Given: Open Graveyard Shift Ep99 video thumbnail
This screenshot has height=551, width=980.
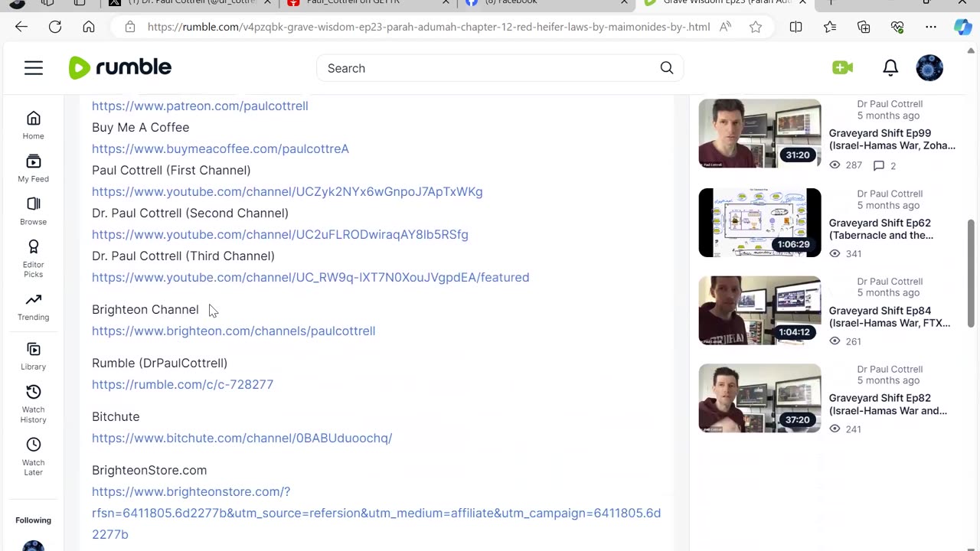Looking at the screenshot, I should click(759, 133).
